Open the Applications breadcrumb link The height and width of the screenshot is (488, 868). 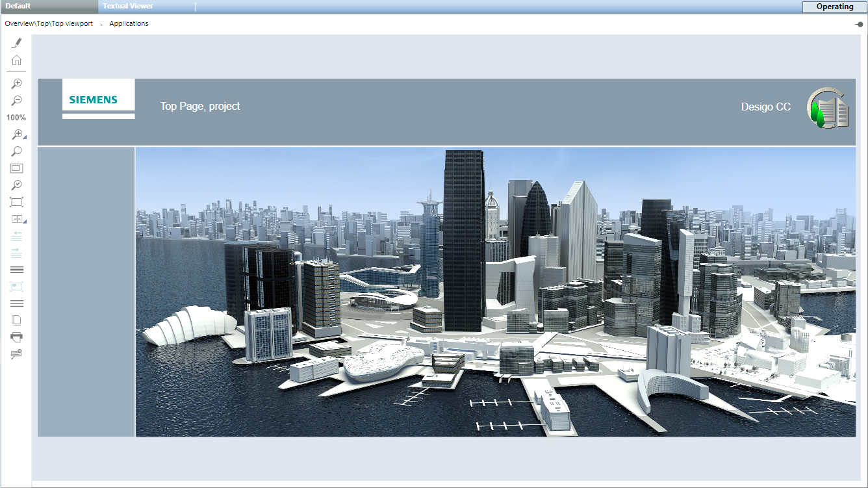tap(128, 23)
